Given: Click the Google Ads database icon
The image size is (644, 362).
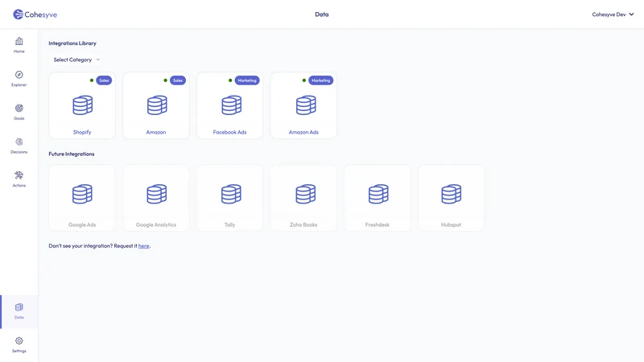Looking at the screenshot, I should [82, 194].
